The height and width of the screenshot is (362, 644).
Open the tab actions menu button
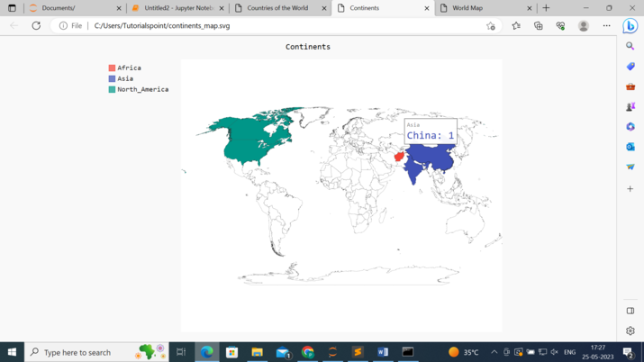tap(12, 8)
